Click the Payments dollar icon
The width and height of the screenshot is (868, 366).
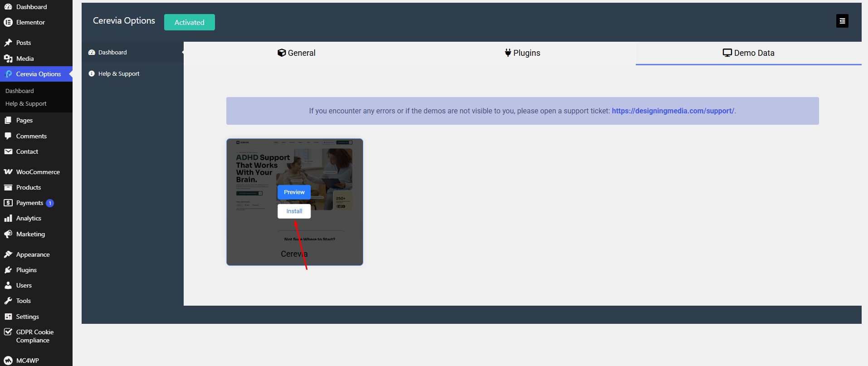tap(8, 203)
